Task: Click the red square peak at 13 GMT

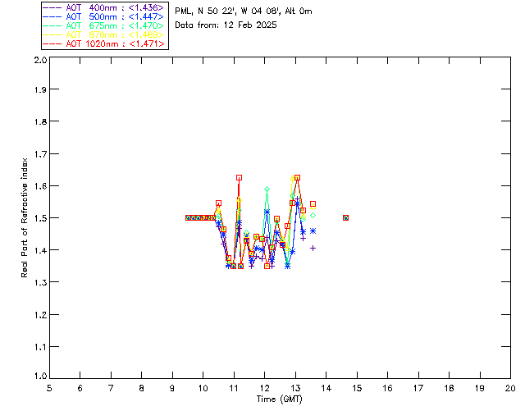Action: (297, 177)
